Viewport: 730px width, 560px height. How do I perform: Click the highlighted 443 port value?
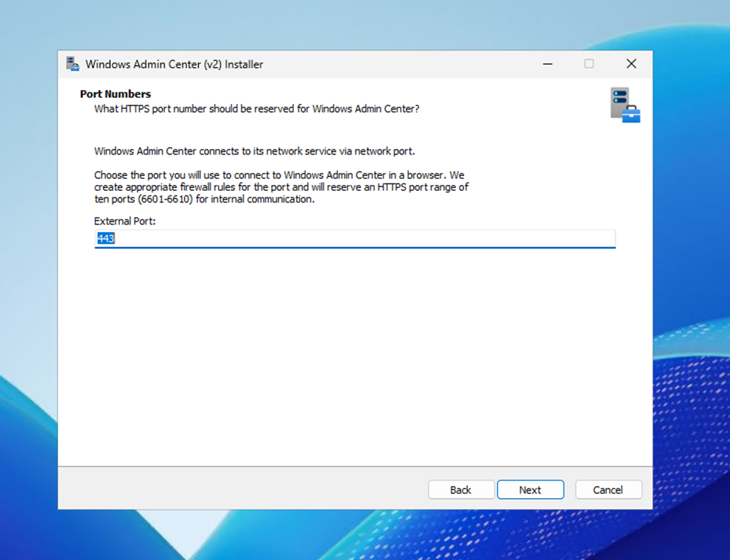(x=106, y=239)
